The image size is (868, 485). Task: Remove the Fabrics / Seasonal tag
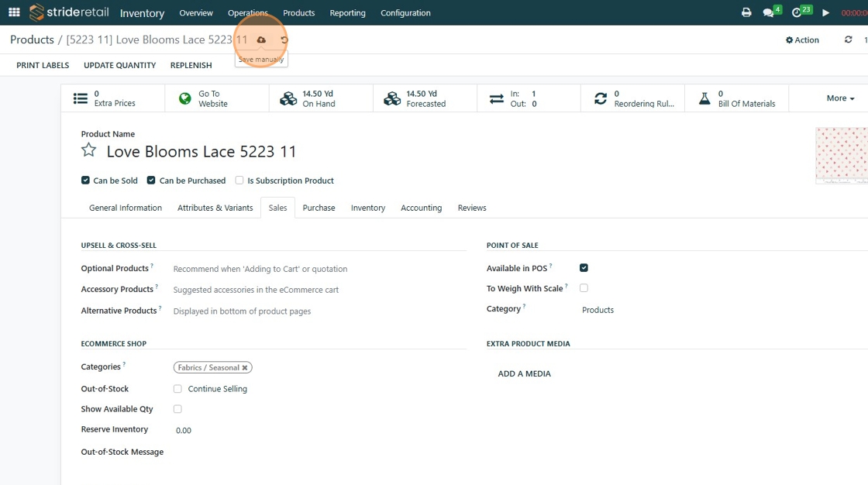click(245, 368)
